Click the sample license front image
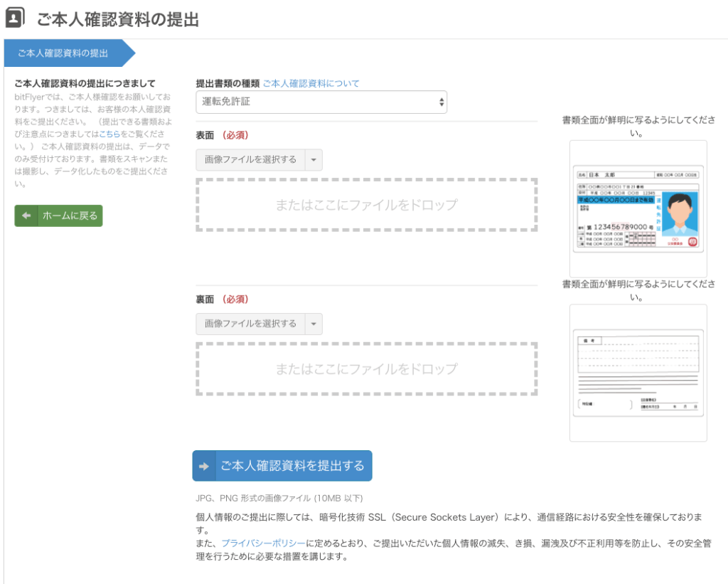728x584 pixels. pos(638,208)
